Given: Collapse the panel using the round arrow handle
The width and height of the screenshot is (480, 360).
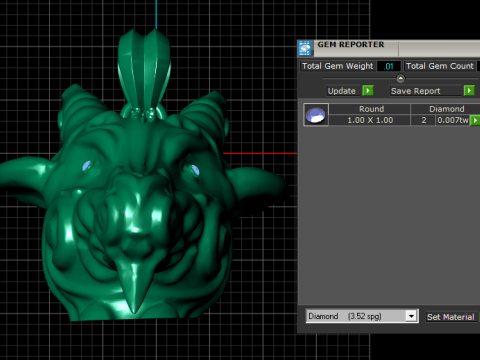Looking at the screenshot, I should [400, 79].
